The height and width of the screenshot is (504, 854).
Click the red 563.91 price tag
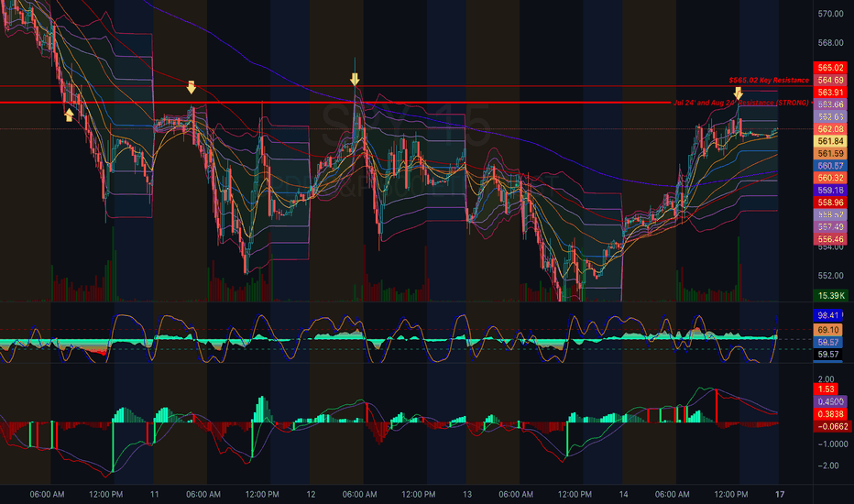830,92
